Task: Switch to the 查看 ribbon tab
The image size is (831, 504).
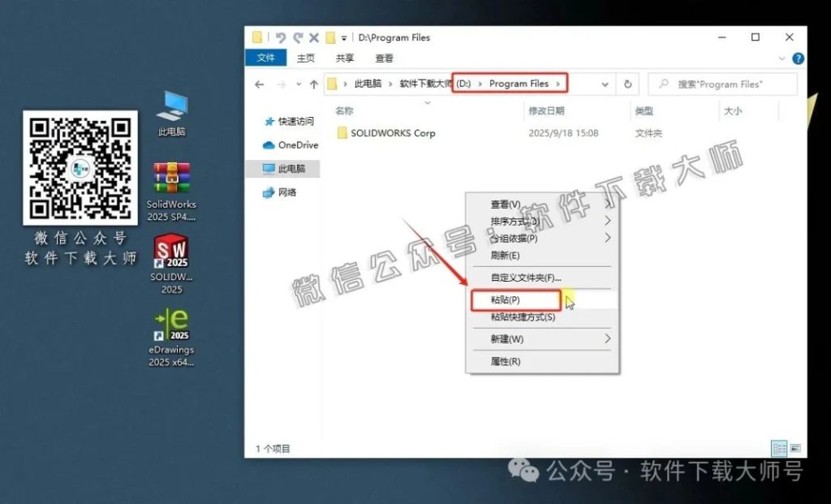Action: [384, 58]
